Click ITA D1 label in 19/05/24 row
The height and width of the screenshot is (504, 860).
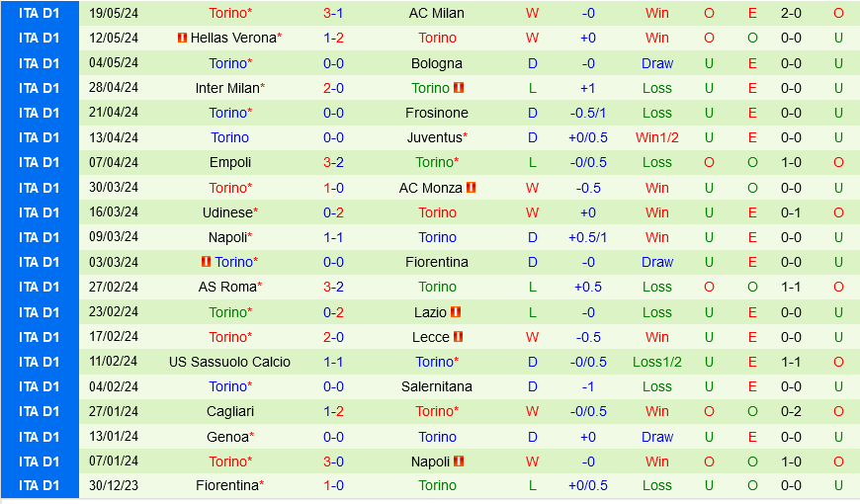(40, 14)
